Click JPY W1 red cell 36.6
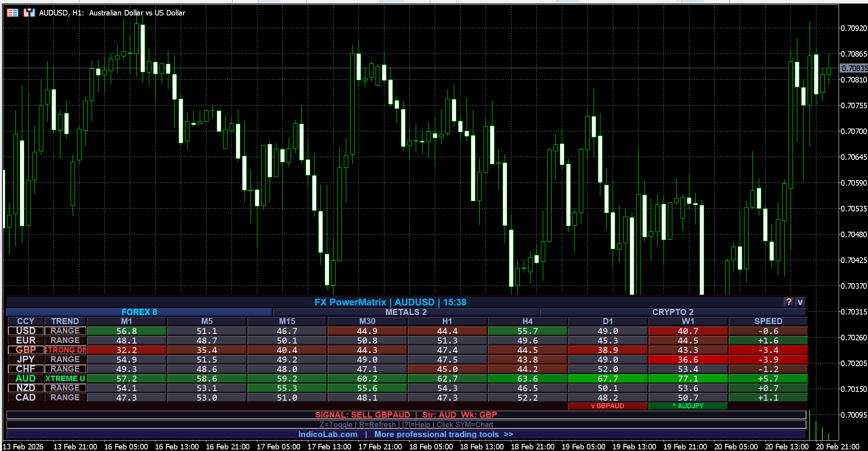Image resolution: width=868 pixels, height=451 pixels. (x=688, y=359)
